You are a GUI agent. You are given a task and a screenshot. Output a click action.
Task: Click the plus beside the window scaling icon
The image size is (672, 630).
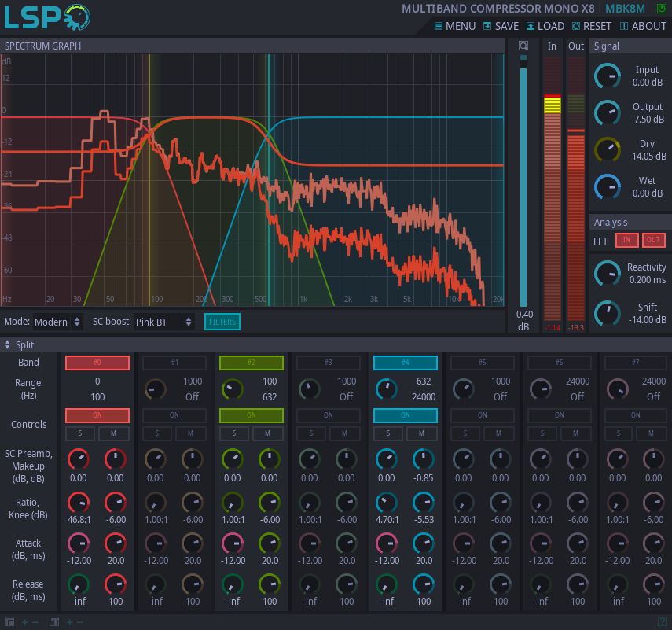(x=25, y=622)
